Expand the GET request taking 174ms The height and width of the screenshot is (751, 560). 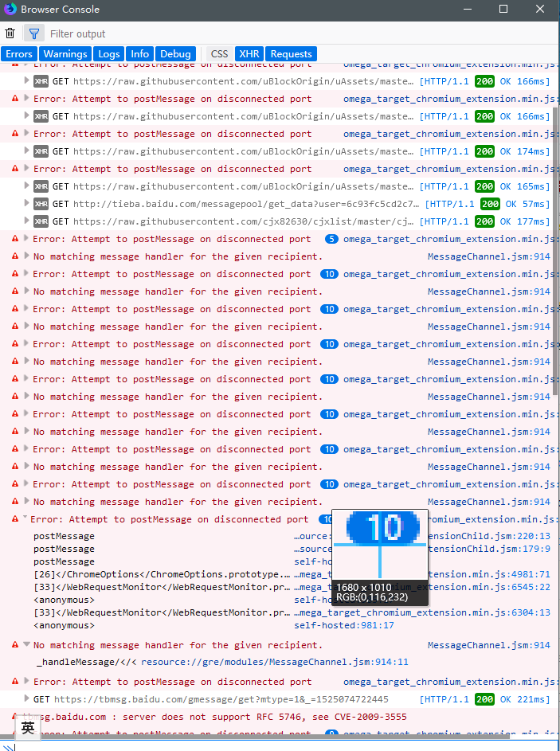point(27,151)
